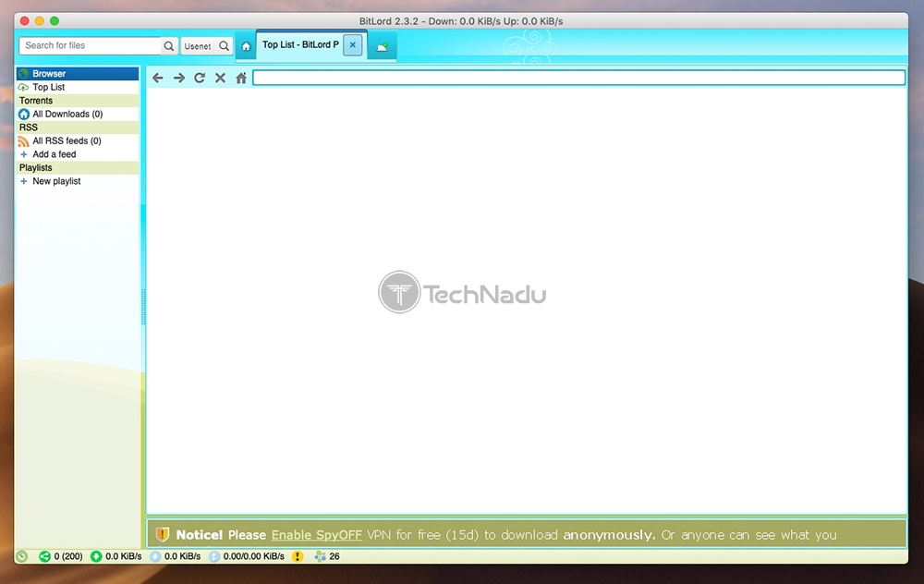Open a new tab with the plus tab icon
Image resolution: width=924 pixels, height=584 pixels.
click(382, 46)
